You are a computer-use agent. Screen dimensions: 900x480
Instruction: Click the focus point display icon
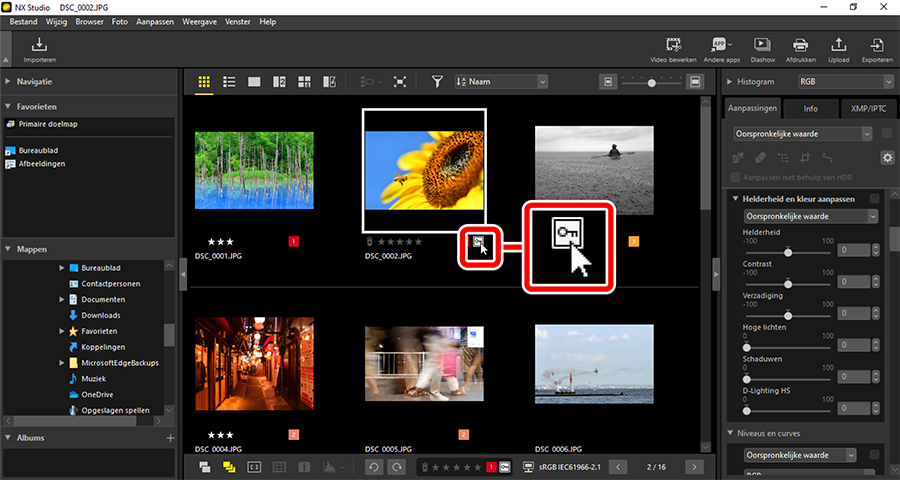point(254,467)
